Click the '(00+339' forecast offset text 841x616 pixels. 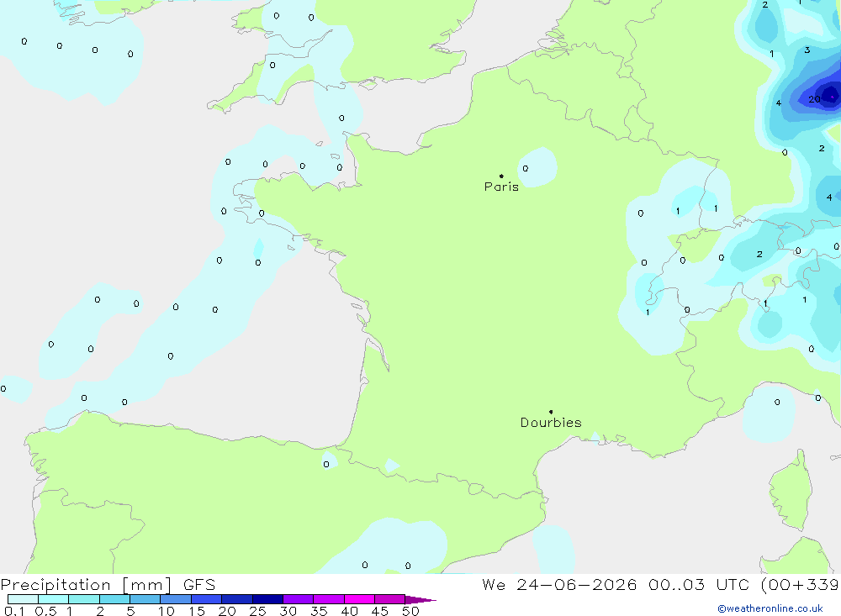[x=800, y=585]
